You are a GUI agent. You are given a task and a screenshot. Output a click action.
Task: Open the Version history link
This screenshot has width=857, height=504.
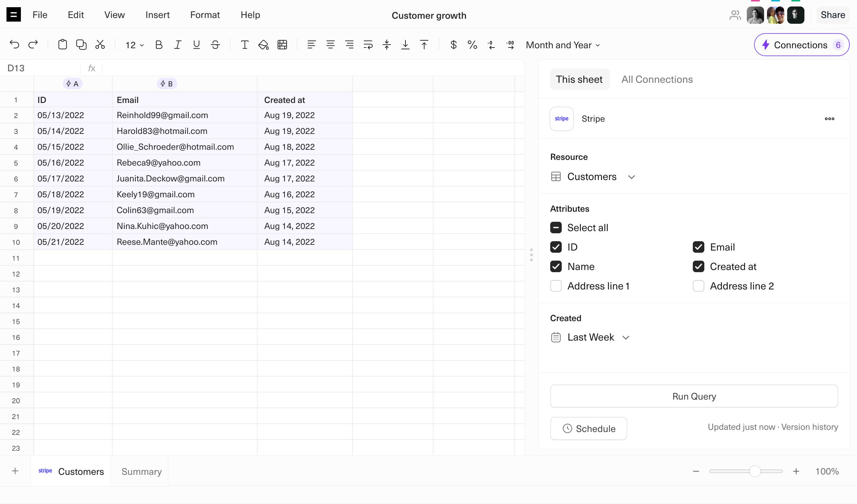[809, 427]
